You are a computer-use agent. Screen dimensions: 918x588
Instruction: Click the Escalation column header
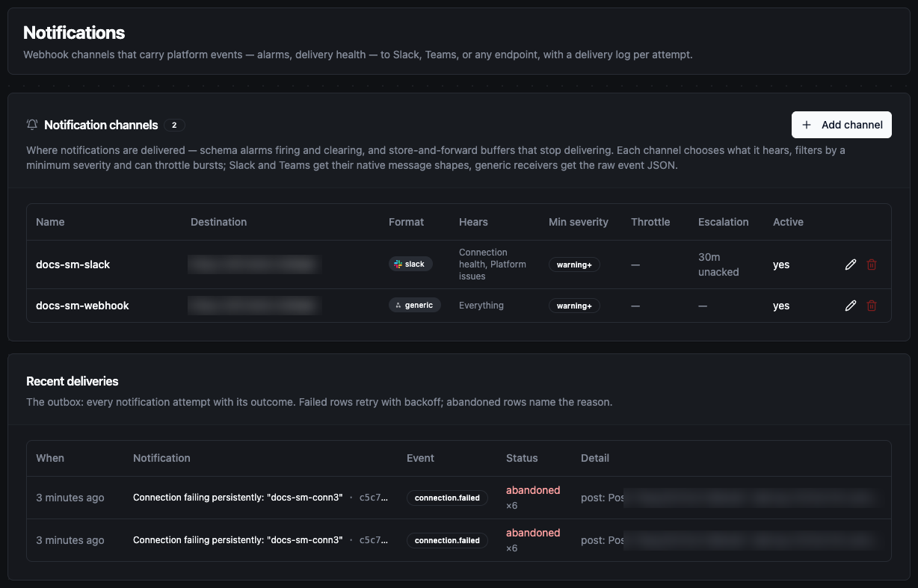[x=724, y=222]
